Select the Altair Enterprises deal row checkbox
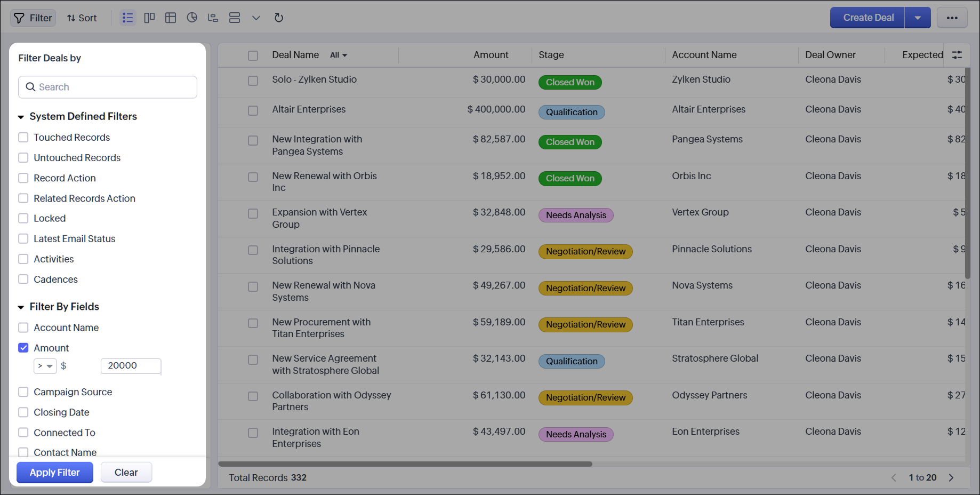 (253, 110)
